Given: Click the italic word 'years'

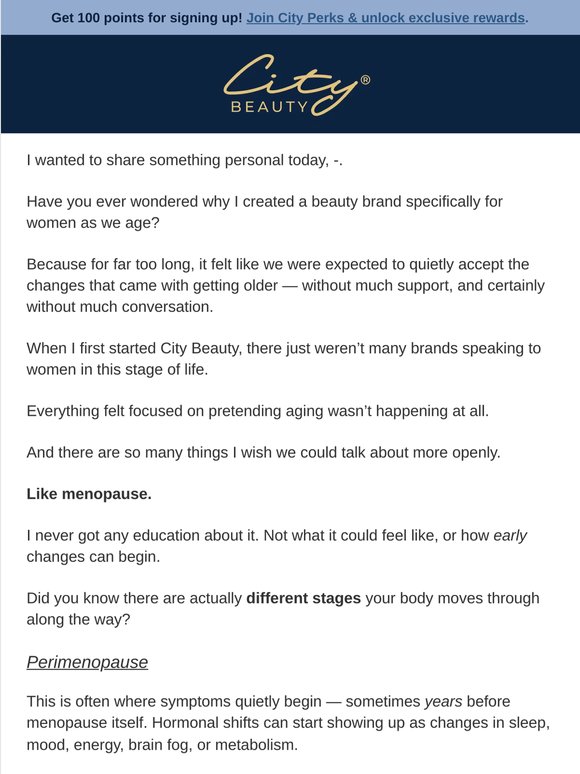Looking at the screenshot, I should [x=443, y=701].
